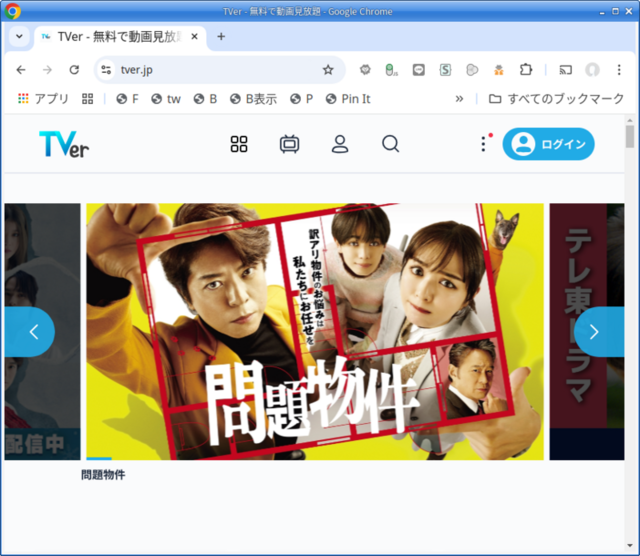Open the Pin It bookmark
The width and height of the screenshot is (640, 556).
coord(348,99)
